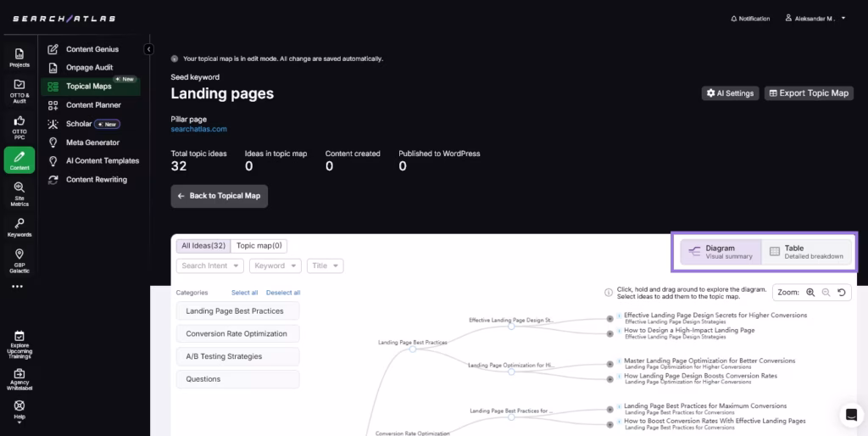Collapse the content sidebar with arrow
This screenshot has width=868, height=436.
pyautogui.click(x=148, y=49)
